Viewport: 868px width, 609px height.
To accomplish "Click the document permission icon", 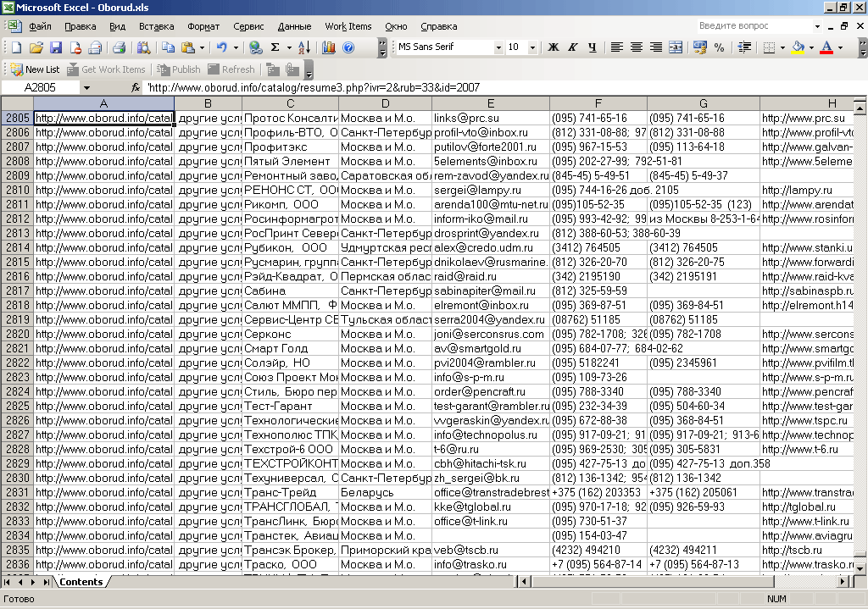I will 75,47.
